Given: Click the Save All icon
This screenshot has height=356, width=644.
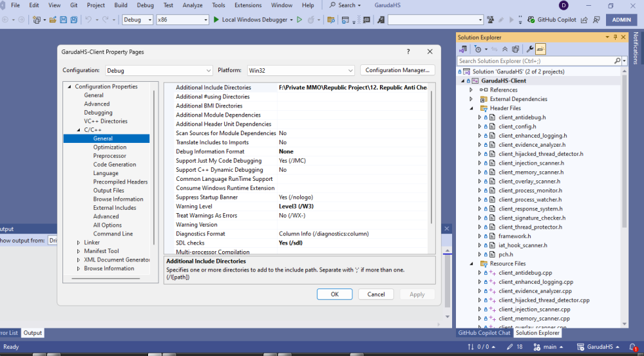Looking at the screenshot, I should click(x=74, y=20).
